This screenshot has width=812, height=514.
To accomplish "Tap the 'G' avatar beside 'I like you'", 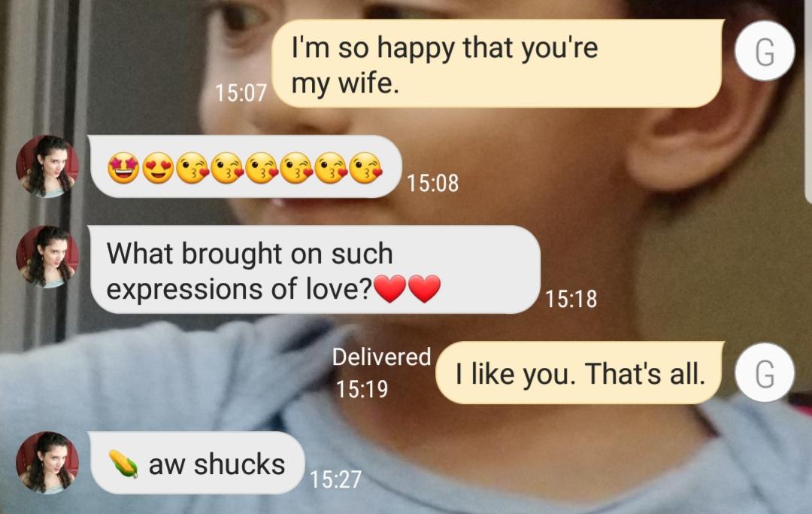I will click(765, 373).
